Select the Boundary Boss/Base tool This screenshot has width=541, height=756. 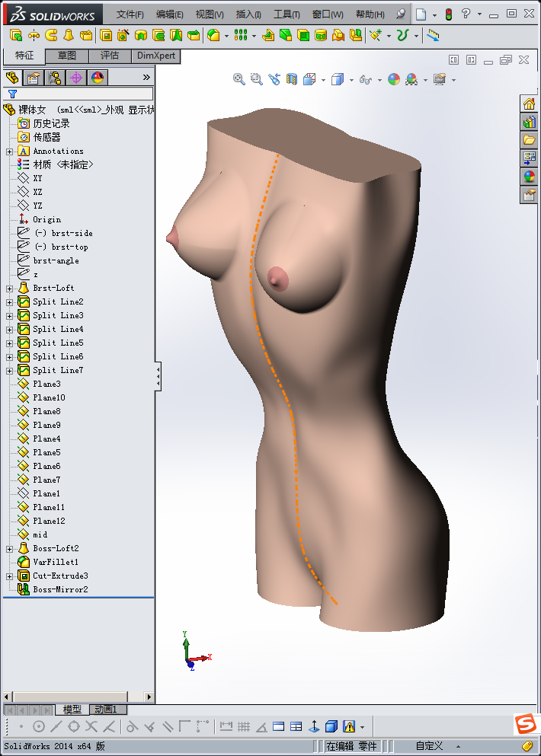coord(86,35)
